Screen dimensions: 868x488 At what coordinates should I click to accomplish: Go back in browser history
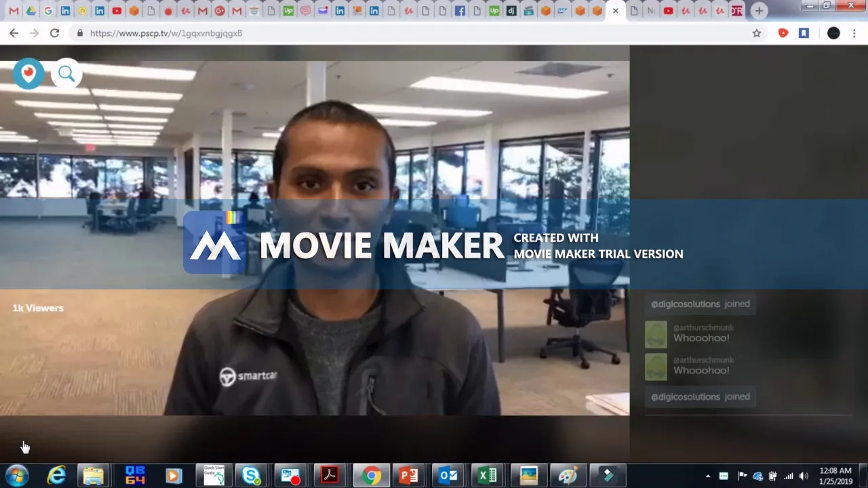click(14, 33)
